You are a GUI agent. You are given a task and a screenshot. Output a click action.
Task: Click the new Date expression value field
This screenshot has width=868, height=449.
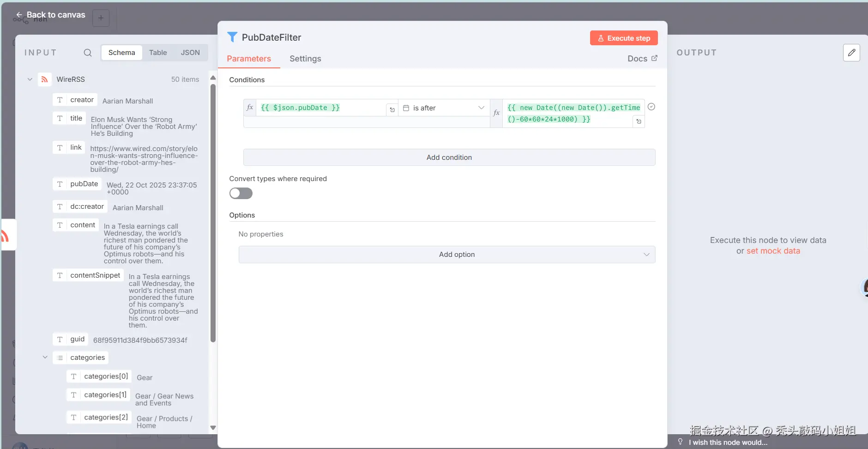point(573,113)
